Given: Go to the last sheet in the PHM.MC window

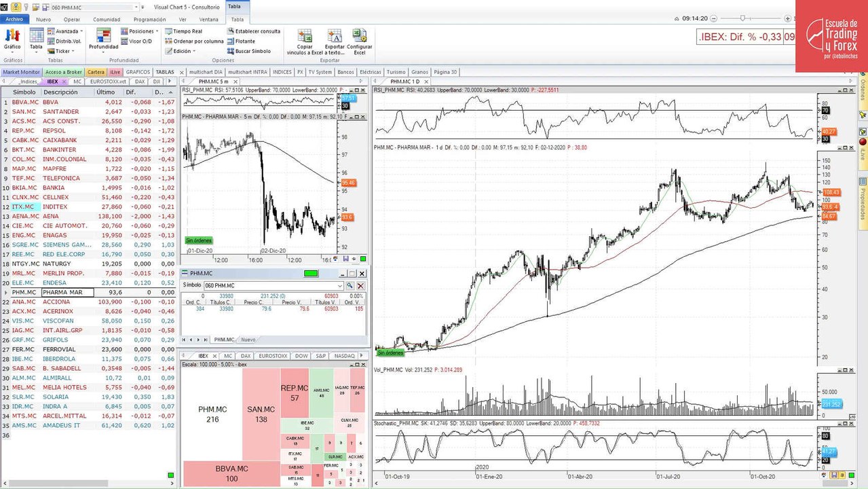Looking at the screenshot, I should (x=206, y=339).
